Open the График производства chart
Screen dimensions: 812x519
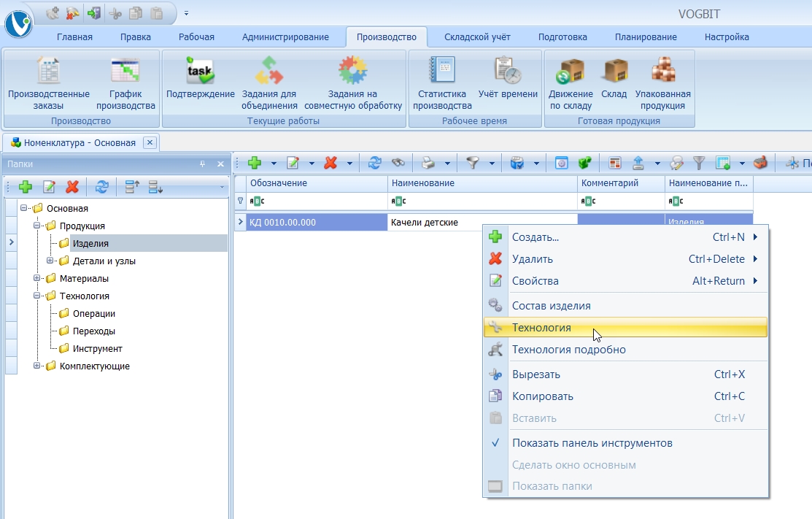(125, 84)
